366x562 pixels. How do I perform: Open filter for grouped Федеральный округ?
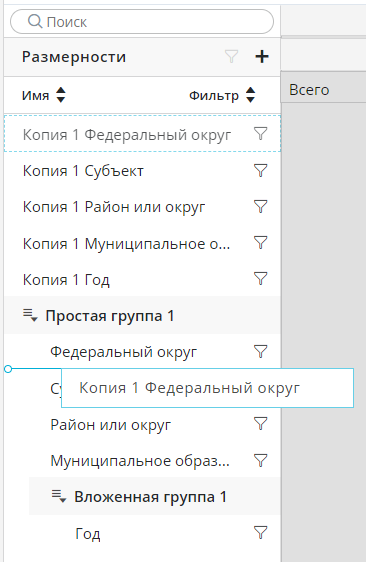(261, 352)
